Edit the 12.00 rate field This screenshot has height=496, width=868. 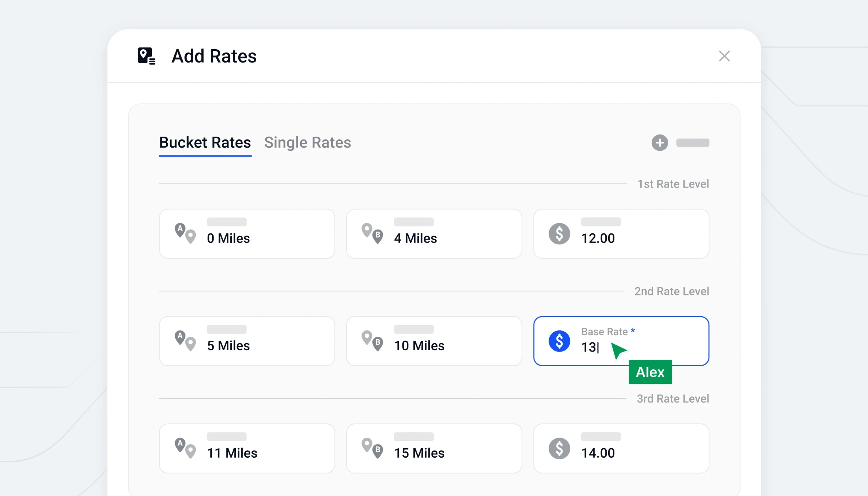pyautogui.click(x=621, y=234)
